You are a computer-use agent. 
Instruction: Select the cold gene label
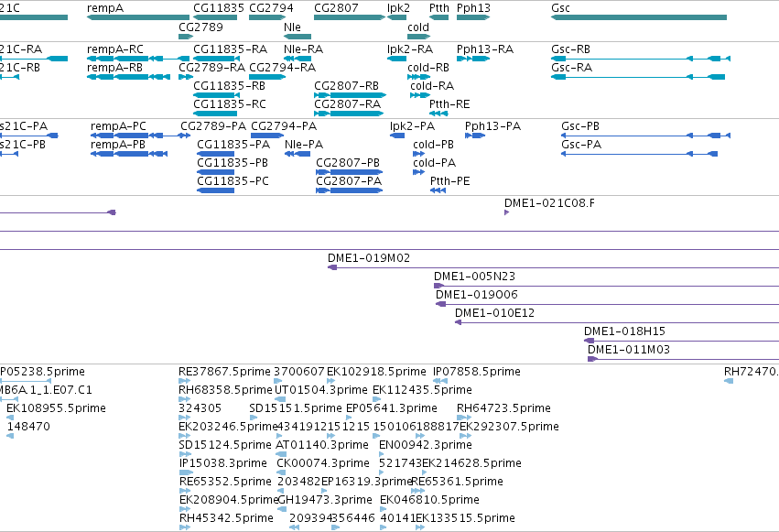[x=418, y=27]
